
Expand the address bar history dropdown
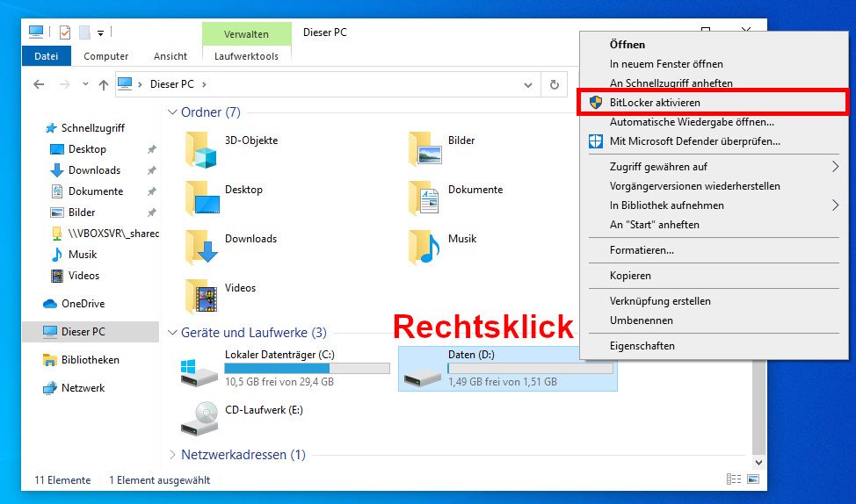(x=528, y=84)
